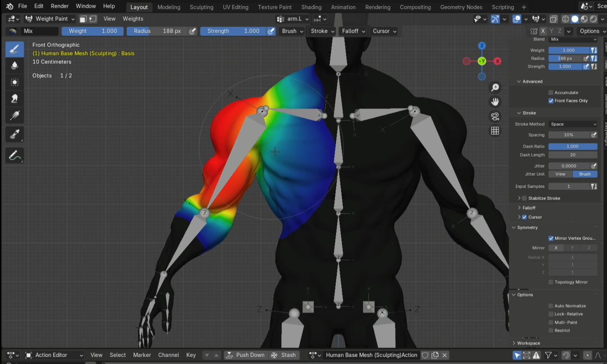Disable Mirror Vertex Groups checkbox
The width and height of the screenshot is (607, 364).
pos(551,238)
